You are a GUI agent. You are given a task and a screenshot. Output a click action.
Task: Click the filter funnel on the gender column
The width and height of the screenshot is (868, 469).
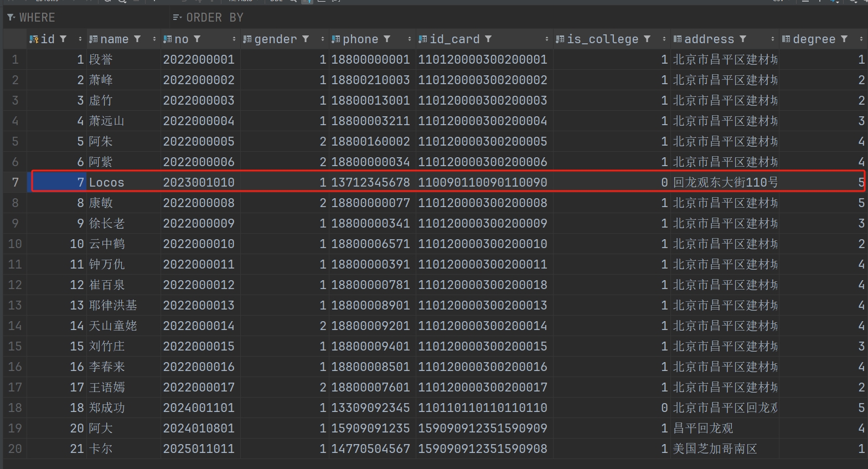305,39
